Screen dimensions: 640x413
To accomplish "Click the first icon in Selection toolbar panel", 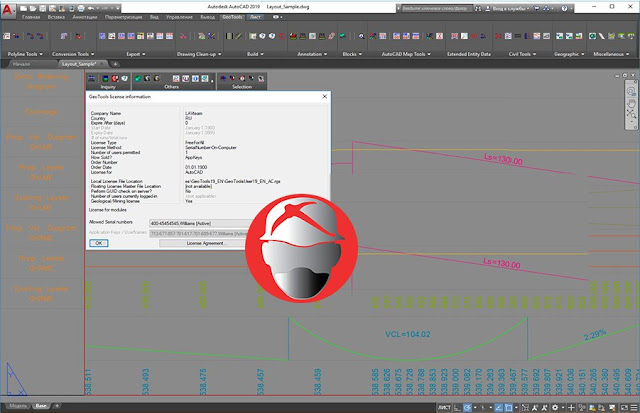I will (x=223, y=78).
